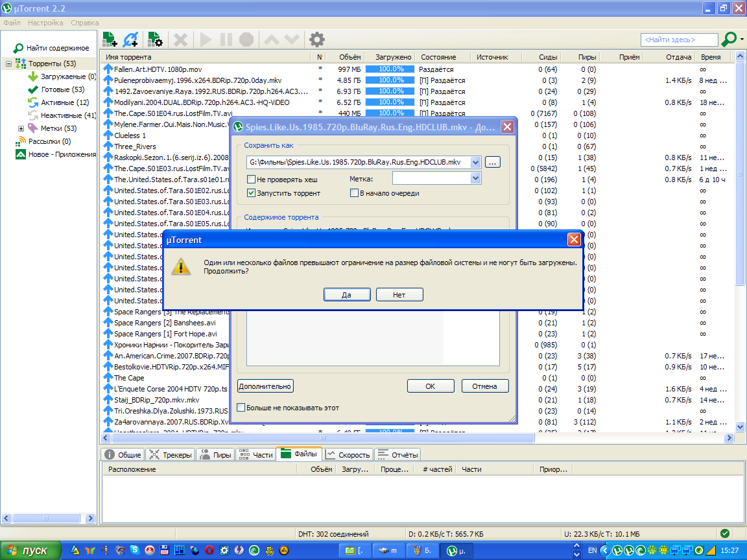The image size is (747, 560).
Task: Click Да in the µTorrent warning
Action: pos(347,295)
